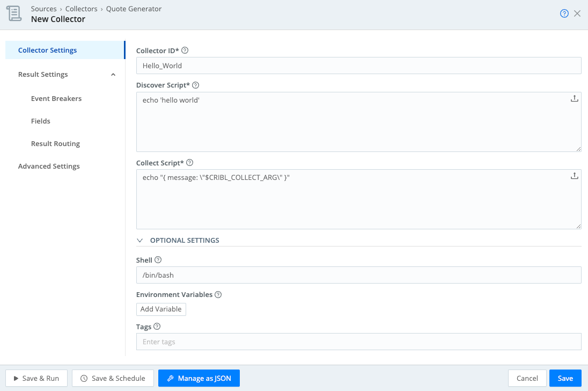Click the Environment Variables help icon
588x391 pixels.
[218, 295]
